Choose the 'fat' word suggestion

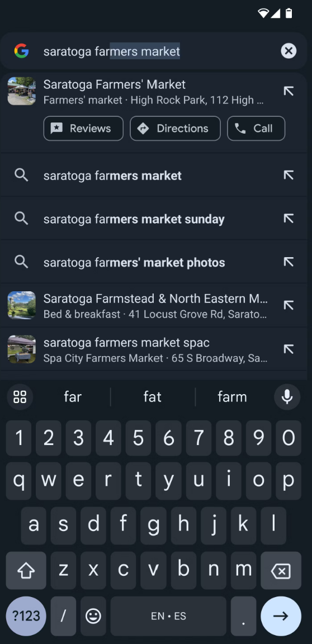(x=152, y=397)
